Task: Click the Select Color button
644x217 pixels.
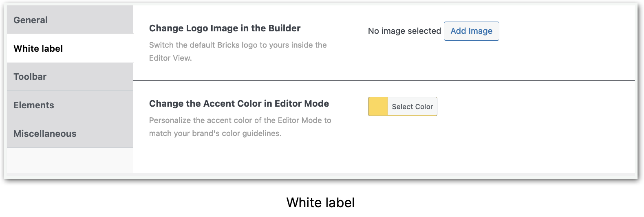Action: 412,107
